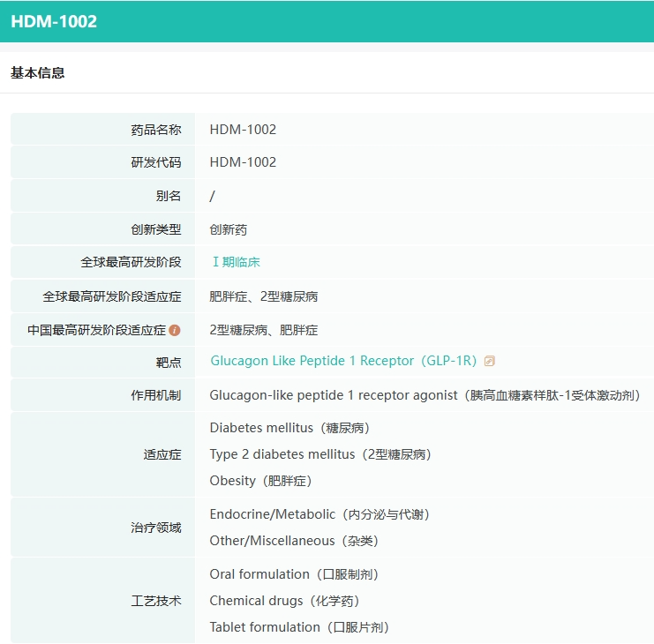Select the 肥胖症、2型糖尿病 value
This screenshot has width=654, height=644.
click(x=264, y=296)
